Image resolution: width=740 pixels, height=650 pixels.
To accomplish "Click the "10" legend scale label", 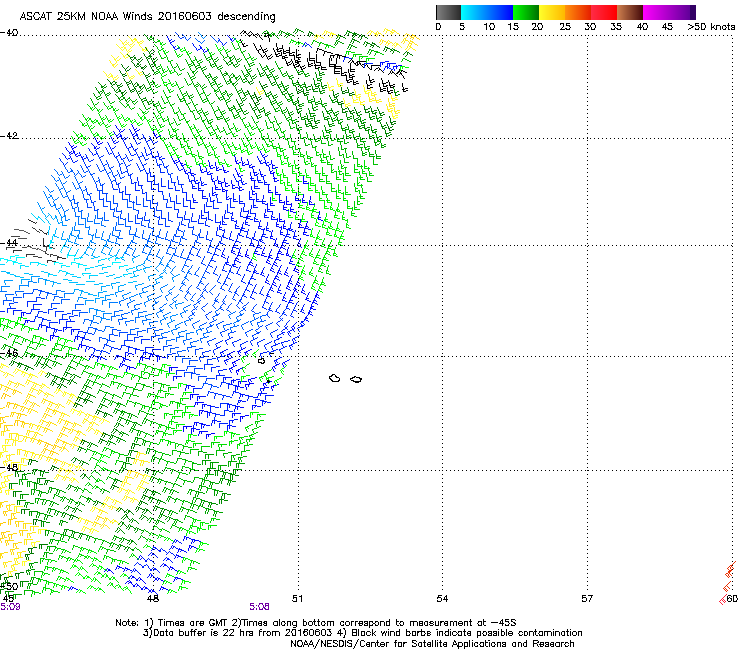I will (489, 27).
